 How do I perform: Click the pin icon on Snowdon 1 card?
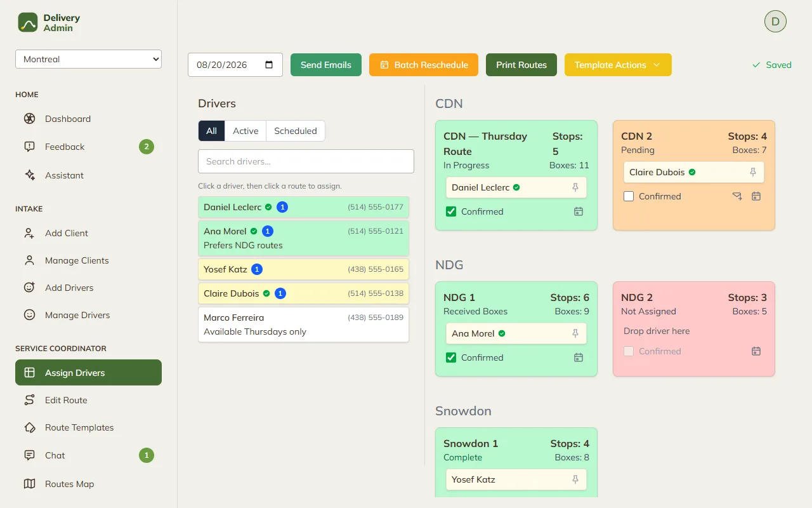coord(575,479)
